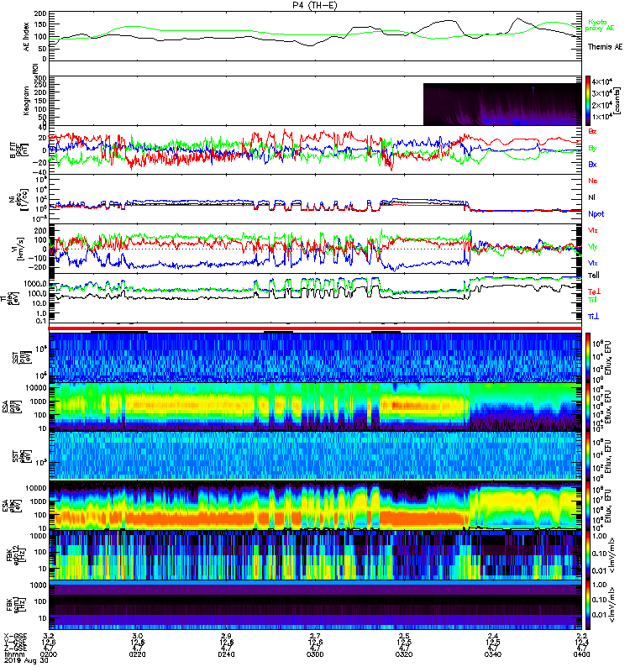Click the 0220 time tick label
630x672 pixels.
(x=137, y=654)
